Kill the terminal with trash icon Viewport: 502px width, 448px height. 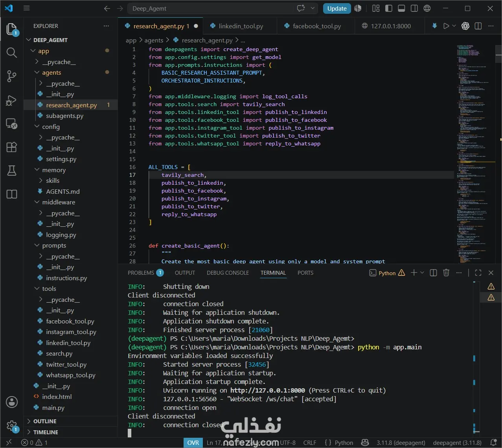point(446,272)
